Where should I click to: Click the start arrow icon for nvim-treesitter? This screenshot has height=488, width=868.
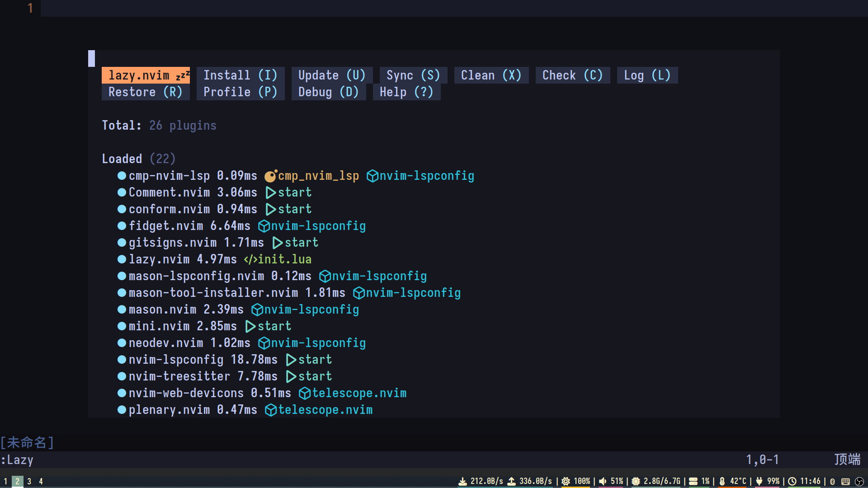point(291,376)
